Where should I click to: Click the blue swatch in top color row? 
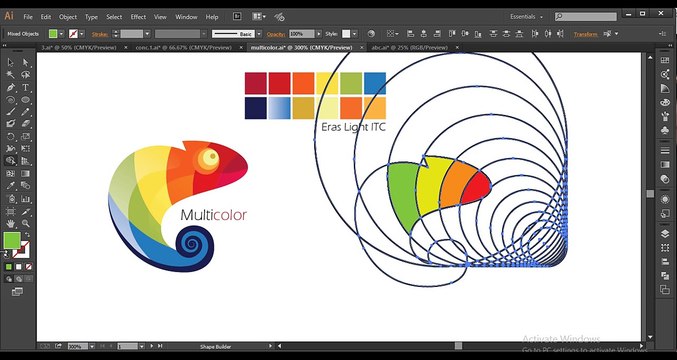pos(375,83)
